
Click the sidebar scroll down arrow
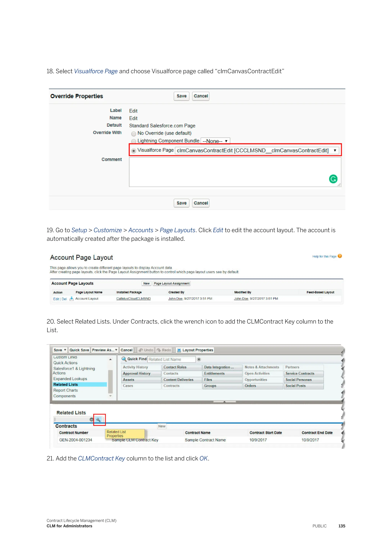click(110, 396)
